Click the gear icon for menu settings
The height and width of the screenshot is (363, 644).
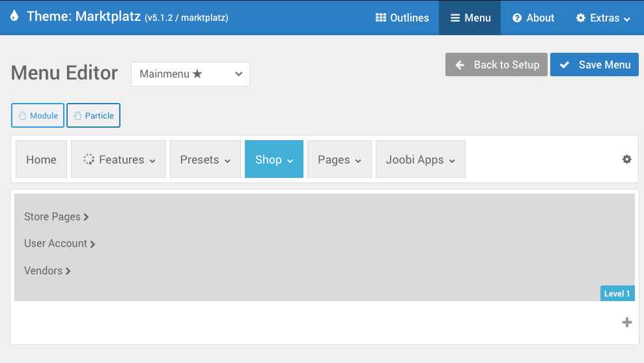[627, 159]
